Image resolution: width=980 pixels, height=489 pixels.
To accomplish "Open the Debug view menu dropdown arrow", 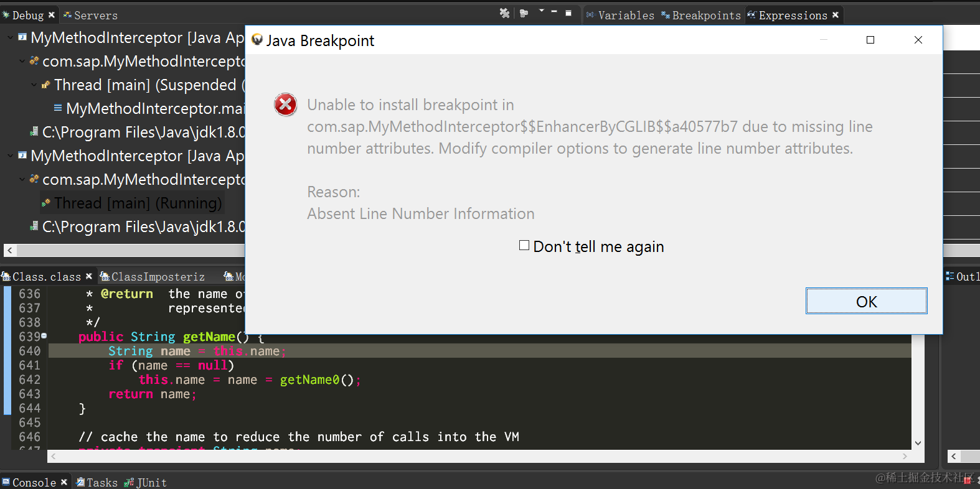I will (x=541, y=11).
